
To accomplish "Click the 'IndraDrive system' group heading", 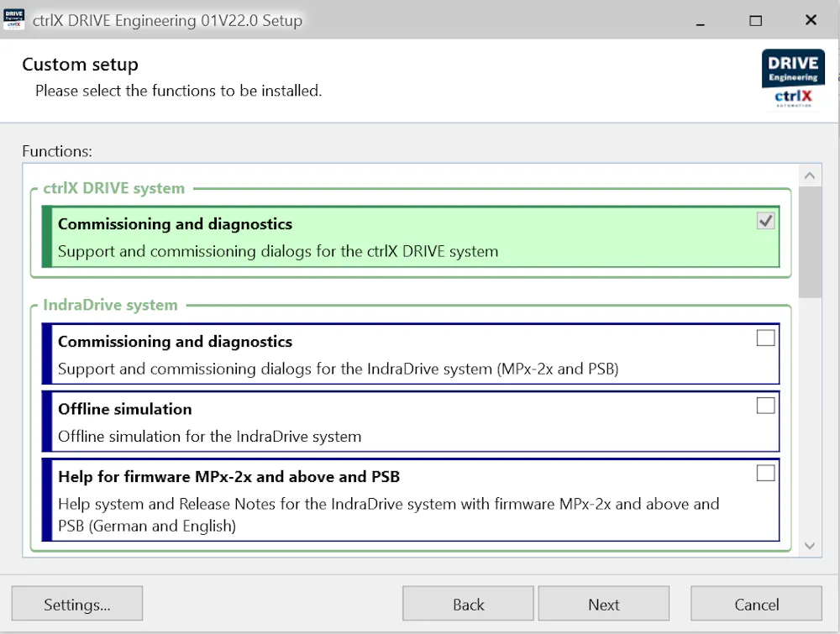I will (x=110, y=305).
